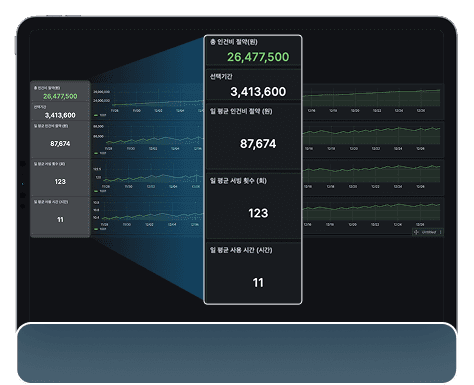Click small left panel showing value 11
This screenshot has height=385, width=474.
60,216
